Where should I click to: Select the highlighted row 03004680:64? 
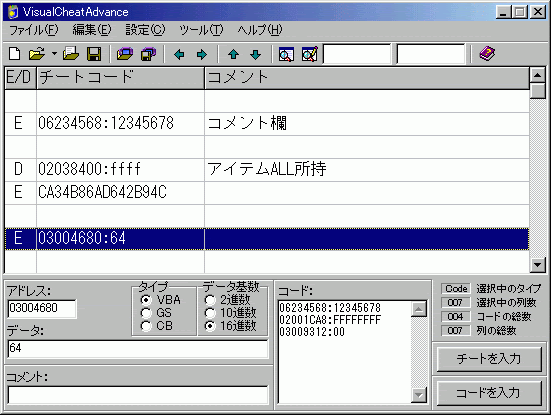267,239
